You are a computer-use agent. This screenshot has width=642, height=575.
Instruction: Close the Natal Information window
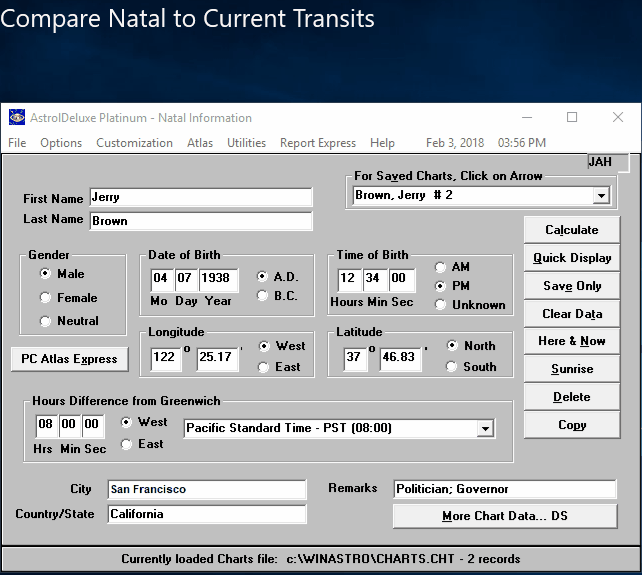tap(618, 118)
